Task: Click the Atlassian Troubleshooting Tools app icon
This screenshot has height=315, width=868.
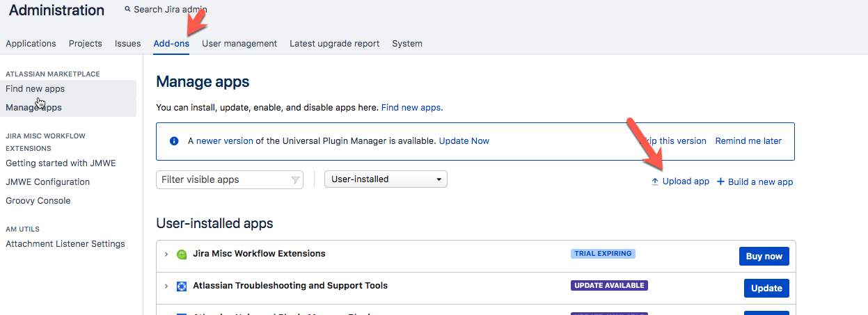Action: point(182,286)
